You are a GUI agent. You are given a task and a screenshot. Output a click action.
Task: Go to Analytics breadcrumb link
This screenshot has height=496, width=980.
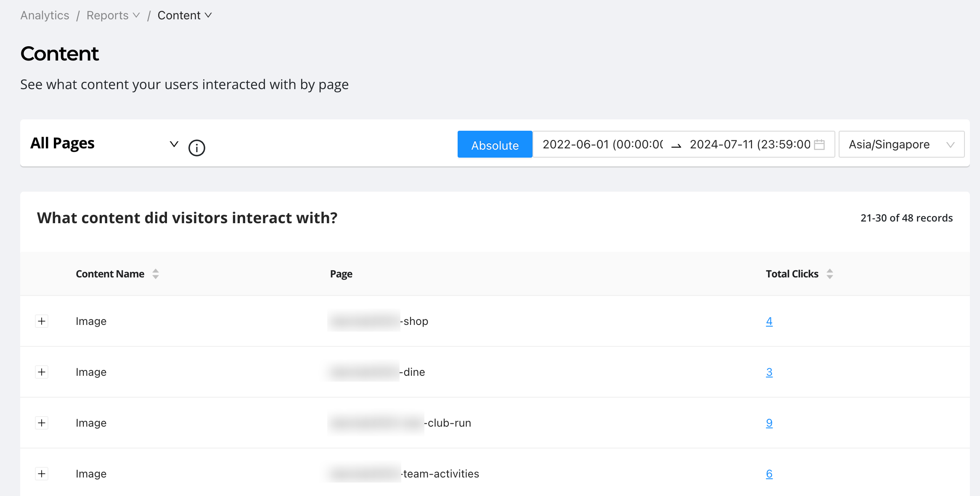pyautogui.click(x=45, y=16)
